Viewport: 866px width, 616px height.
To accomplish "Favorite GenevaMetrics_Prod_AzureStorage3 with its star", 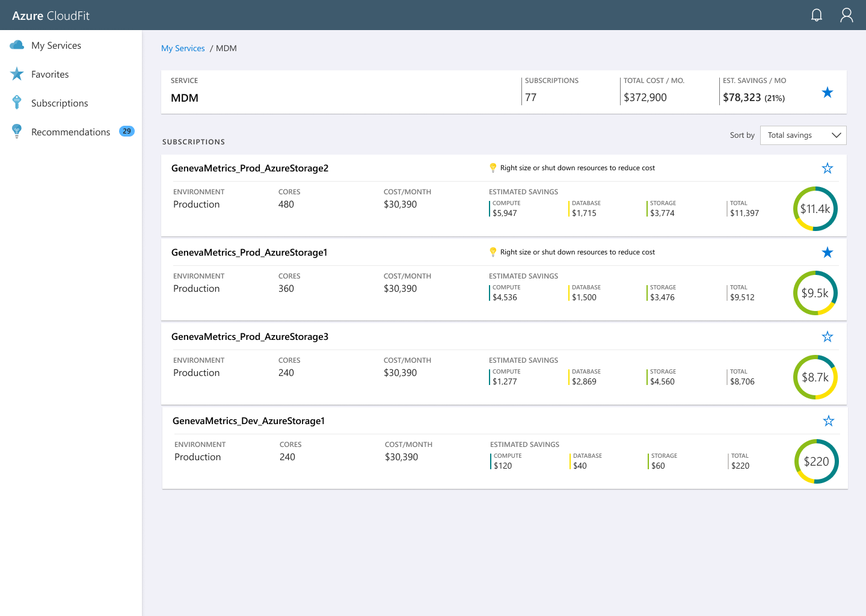I will pos(828,336).
